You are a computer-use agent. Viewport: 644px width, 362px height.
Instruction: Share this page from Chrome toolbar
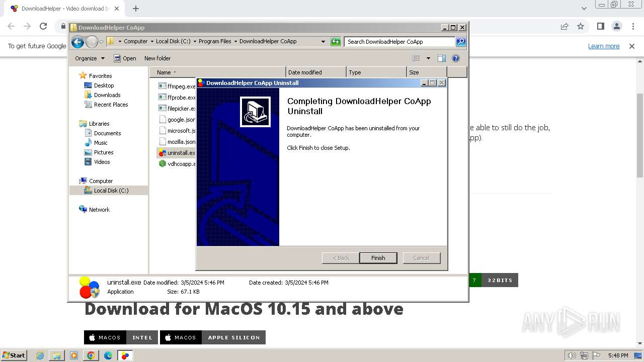tap(565, 26)
